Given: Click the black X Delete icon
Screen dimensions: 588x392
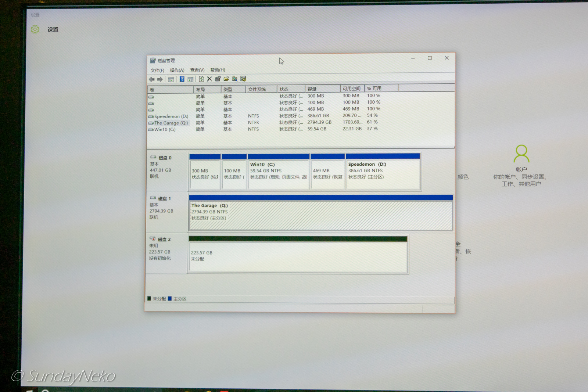Looking at the screenshot, I should (209, 79).
